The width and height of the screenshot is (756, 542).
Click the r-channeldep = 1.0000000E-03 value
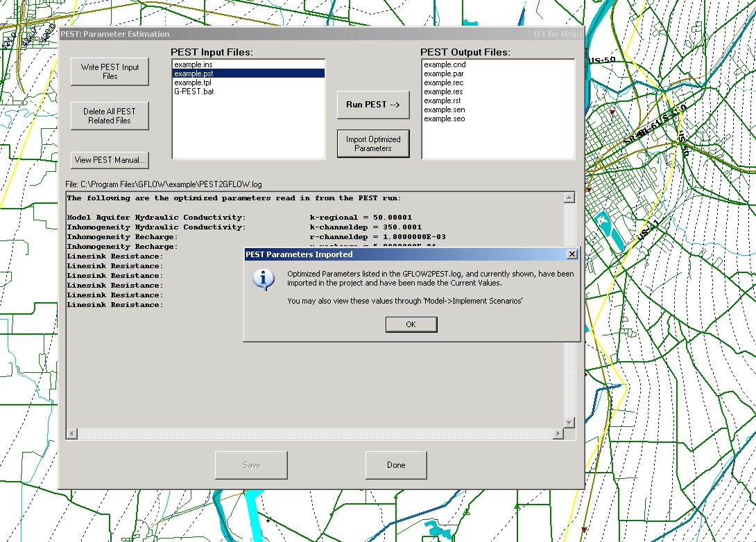[377, 236]
